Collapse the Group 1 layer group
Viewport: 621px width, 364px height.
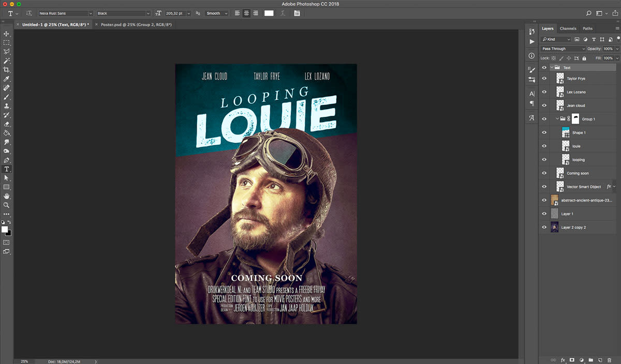[x=557, y=119]
